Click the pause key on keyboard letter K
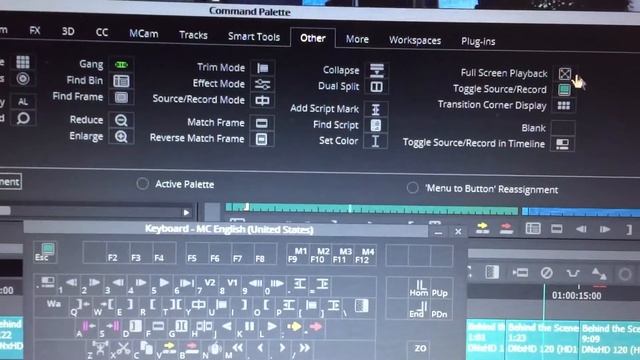 (247, 328)
